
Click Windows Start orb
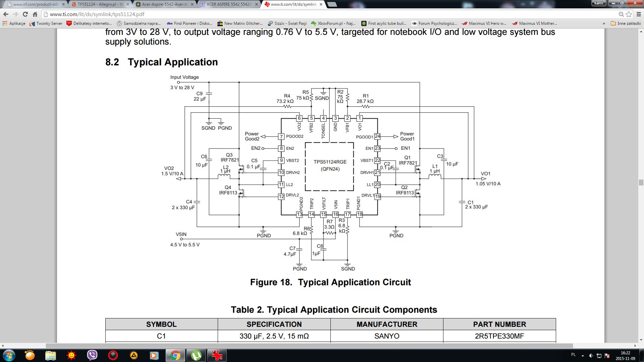pyautogui.click(x=9, y=355)
